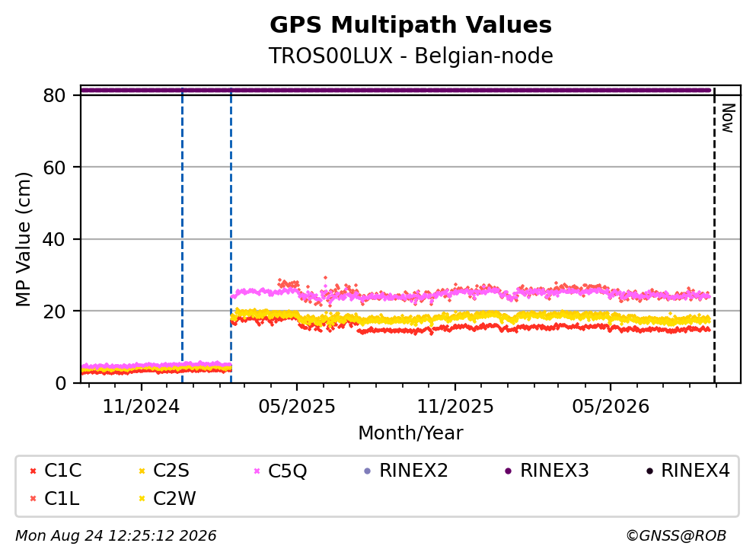This screenshot has height=559, width=756.
Task: Click the MP Value (cm) axis label
Action: coord(23,239)
